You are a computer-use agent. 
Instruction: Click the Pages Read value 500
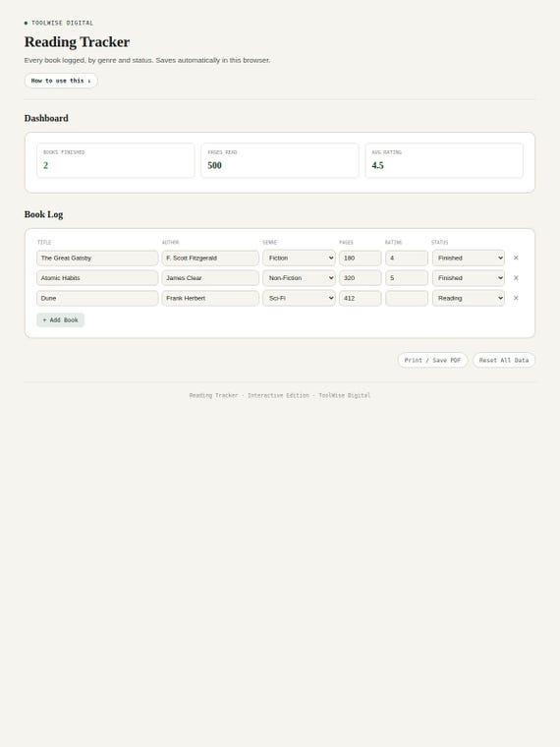[x=215, y=165]
